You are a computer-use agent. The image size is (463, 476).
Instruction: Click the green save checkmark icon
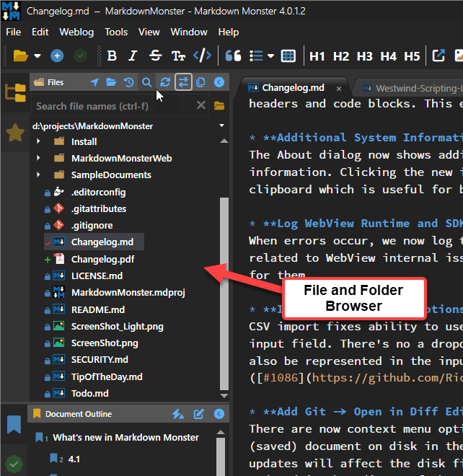81,56
